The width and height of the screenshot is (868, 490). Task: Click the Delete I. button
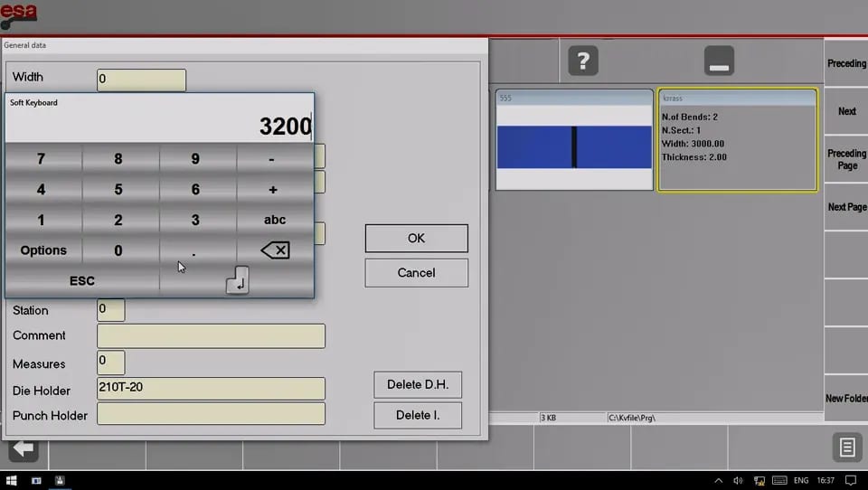click(x=418, y=415)
